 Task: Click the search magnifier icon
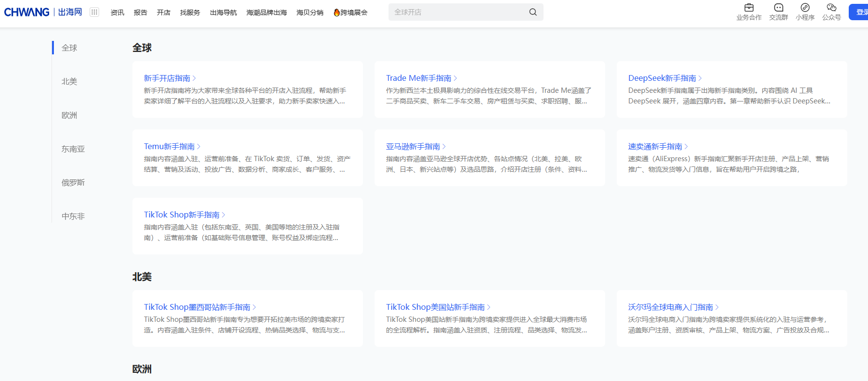pyautogui.click(x=532, y=12)
